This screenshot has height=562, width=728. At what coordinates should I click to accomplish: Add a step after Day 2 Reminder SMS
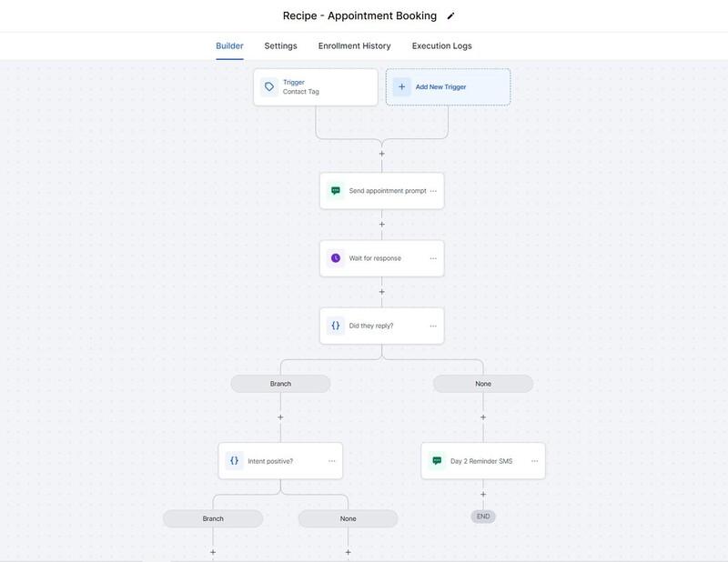[483, 494]
